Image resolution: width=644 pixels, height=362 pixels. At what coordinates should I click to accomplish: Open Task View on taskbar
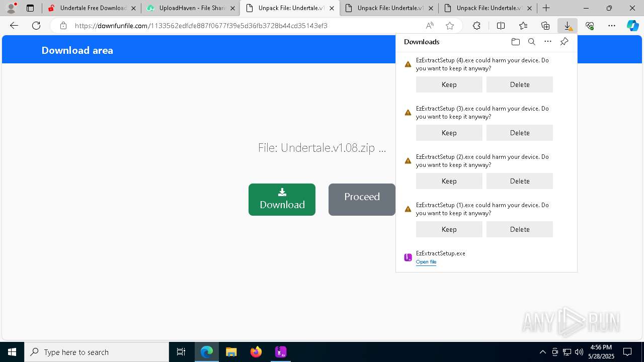point(181,352)
